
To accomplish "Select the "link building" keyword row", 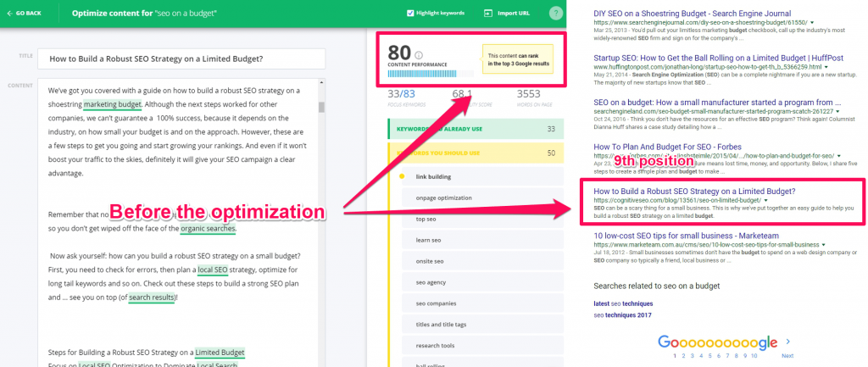I will click(x=482, y=177).
